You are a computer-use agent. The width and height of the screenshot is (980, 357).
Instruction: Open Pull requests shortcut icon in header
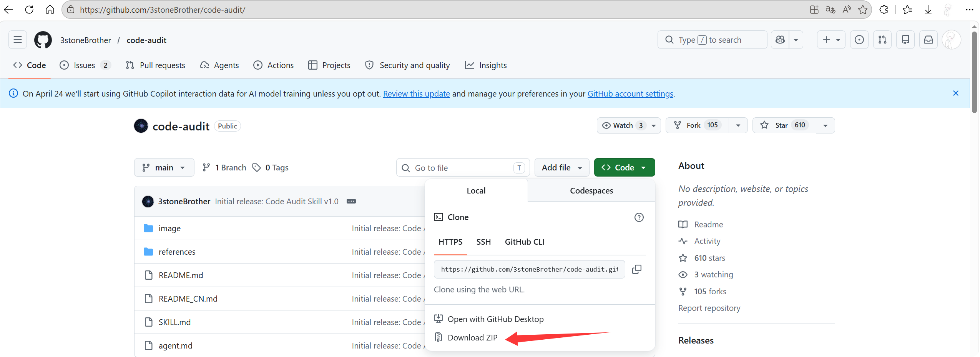click(x=882, y=40)
